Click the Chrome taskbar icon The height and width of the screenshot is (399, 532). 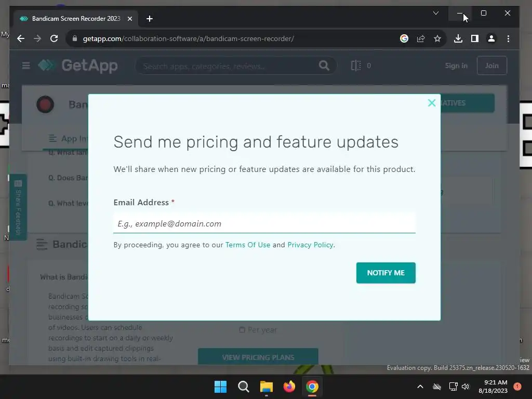(312, 387)
